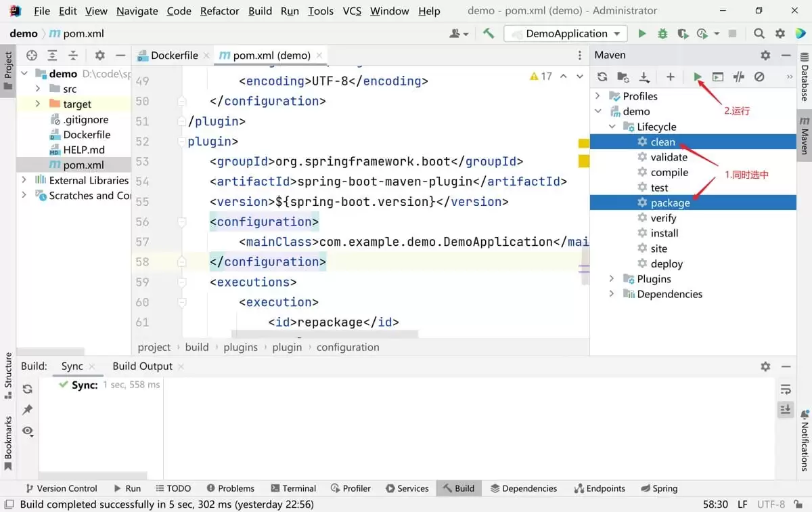Toggle Maven skip tests mode
The width and height of the screenshot is (812, 512).
click(759, 77)
